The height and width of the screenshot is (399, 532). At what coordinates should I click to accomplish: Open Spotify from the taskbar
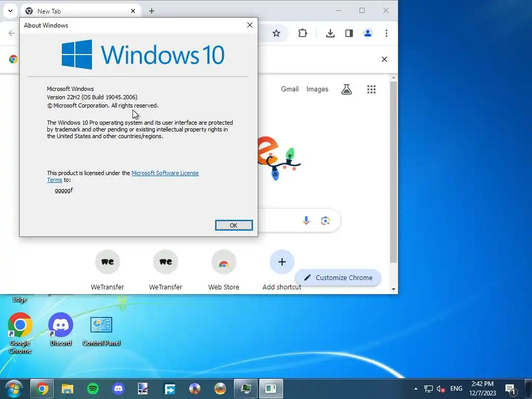(93, 389)
